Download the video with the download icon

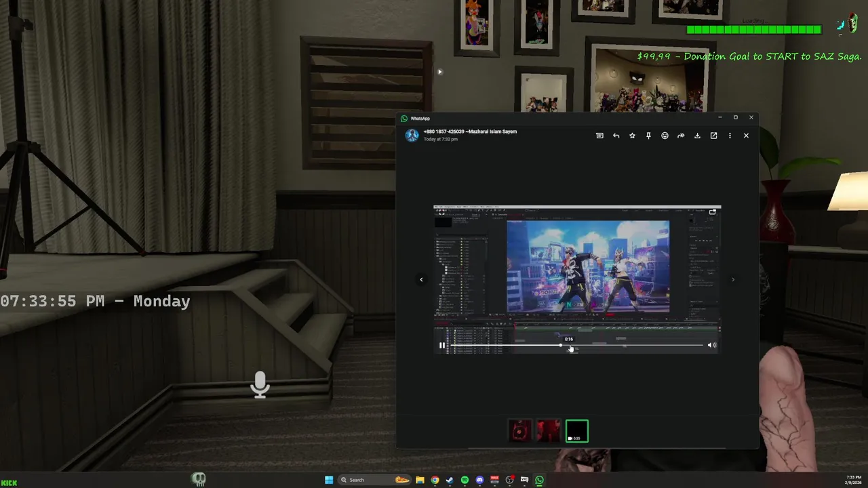click(x=697, y=136)
